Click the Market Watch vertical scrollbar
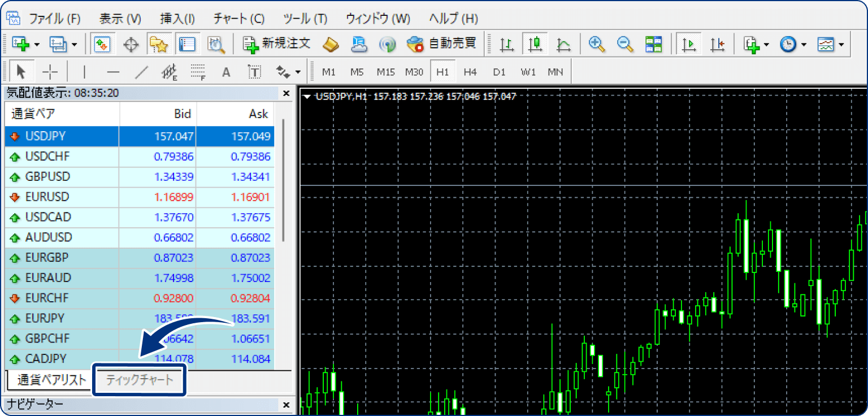The image size is (868, 416). [x=283, y=181]
